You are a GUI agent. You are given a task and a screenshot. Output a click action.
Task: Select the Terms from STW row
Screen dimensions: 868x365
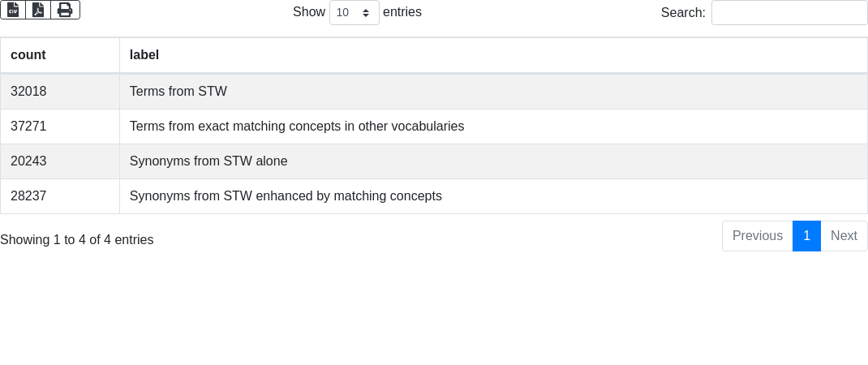178,92
